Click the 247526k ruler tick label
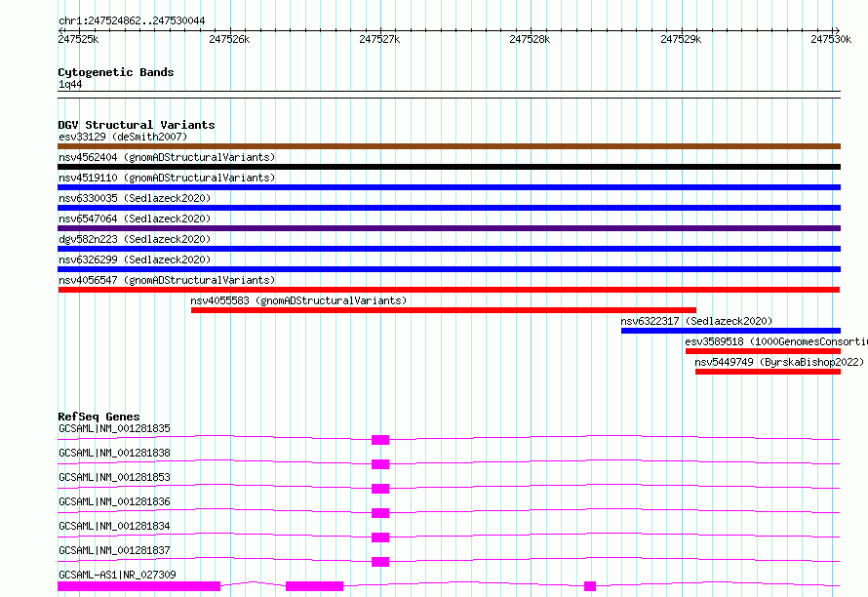The width and height of the screenshot is (868, 597). [x=229, y=39]
